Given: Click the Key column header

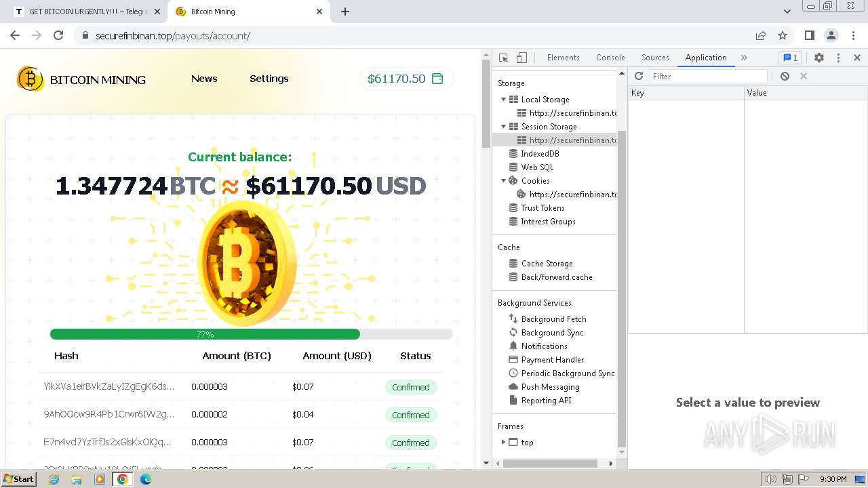Looking at the screenshot, I should (x=686, y=93).
